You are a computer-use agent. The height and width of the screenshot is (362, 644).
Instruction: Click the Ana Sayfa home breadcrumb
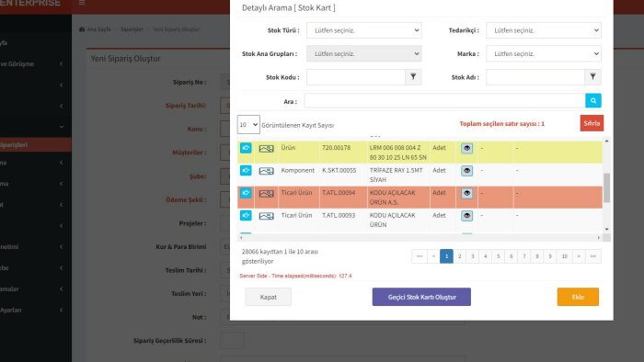point(95,29)
